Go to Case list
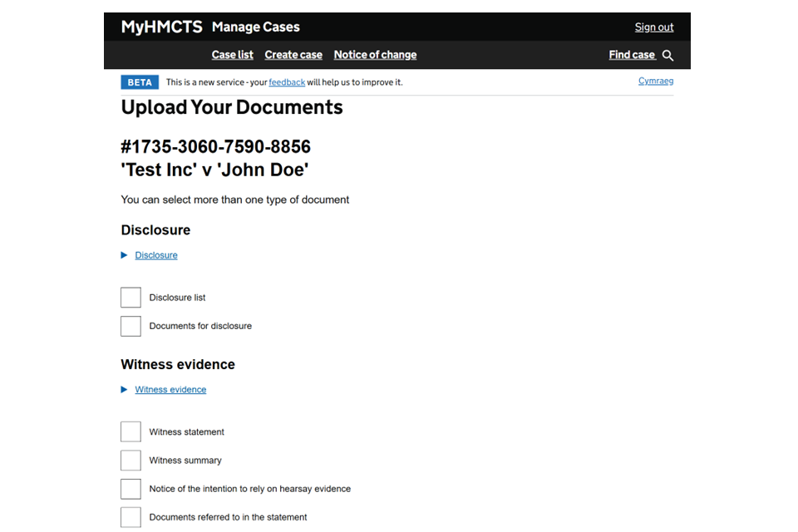 (232, 55)
